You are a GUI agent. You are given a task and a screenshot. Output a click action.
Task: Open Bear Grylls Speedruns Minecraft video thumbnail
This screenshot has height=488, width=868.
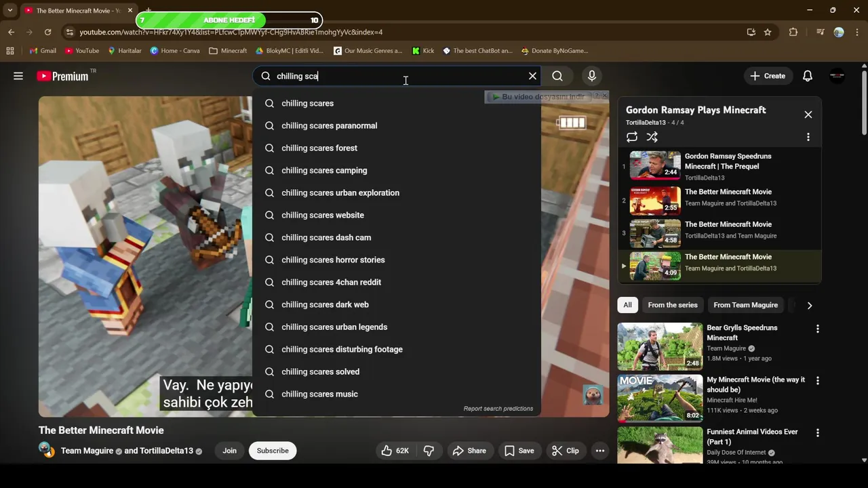[x=660, y=346]
